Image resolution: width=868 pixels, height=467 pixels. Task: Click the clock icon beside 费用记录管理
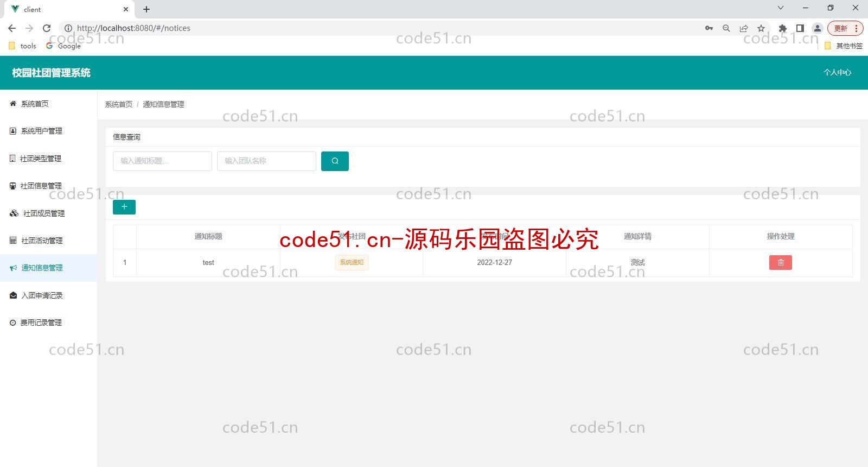(13, 323)
